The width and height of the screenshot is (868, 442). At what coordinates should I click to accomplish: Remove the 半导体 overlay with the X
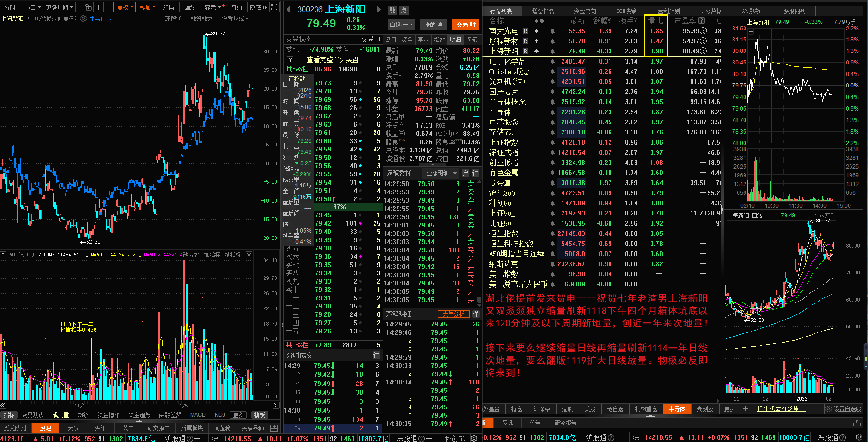111,18
